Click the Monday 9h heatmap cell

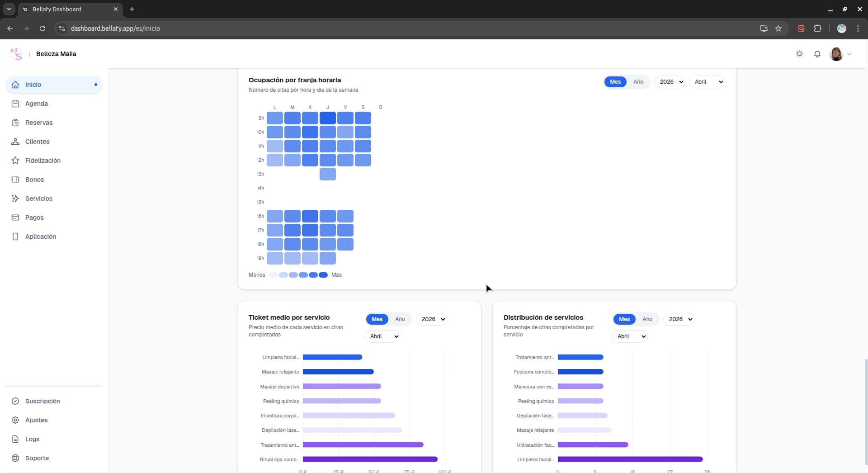(x=274, y=118)
